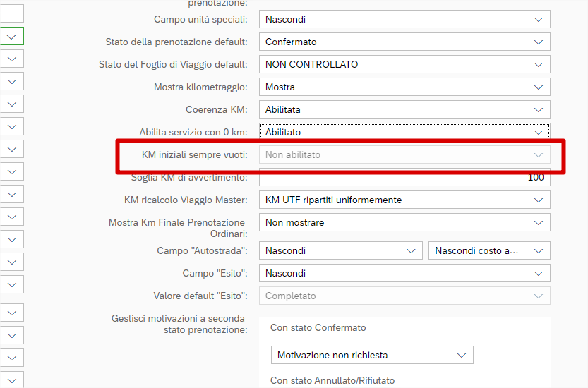This screenshot has width=588, height=388.
Task: Click the Con stato Annullato/Rifiutato header
Action: 332,380
